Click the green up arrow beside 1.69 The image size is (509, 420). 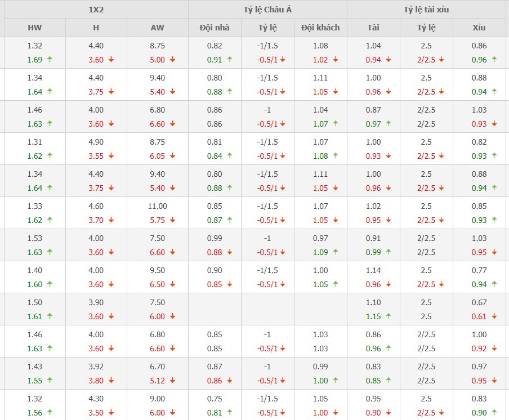click(x=50, y=59)
